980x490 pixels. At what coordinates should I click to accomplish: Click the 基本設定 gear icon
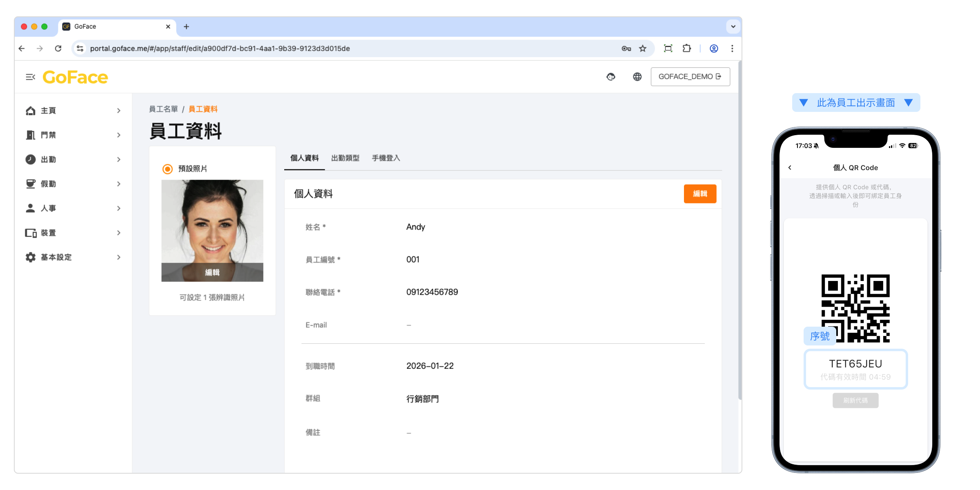[x=31, y=257]
